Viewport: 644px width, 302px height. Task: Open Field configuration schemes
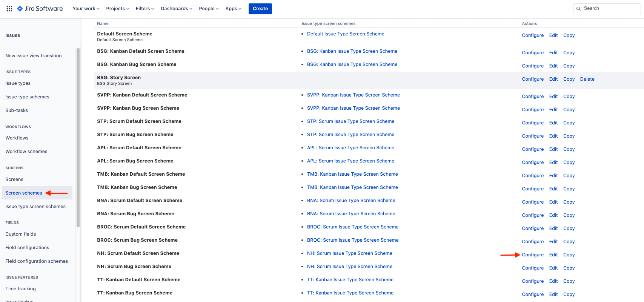(x=37, y=261)
